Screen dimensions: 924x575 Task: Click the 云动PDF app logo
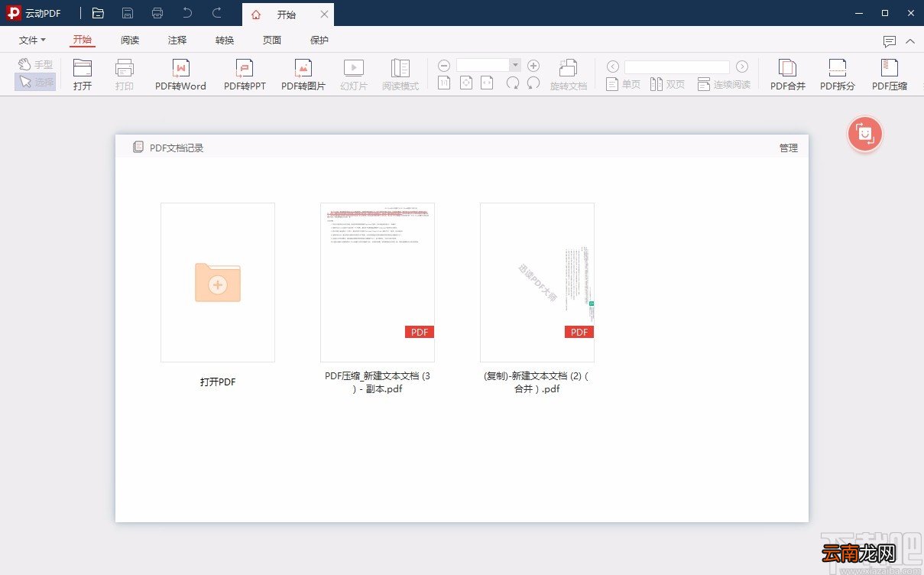14,13
